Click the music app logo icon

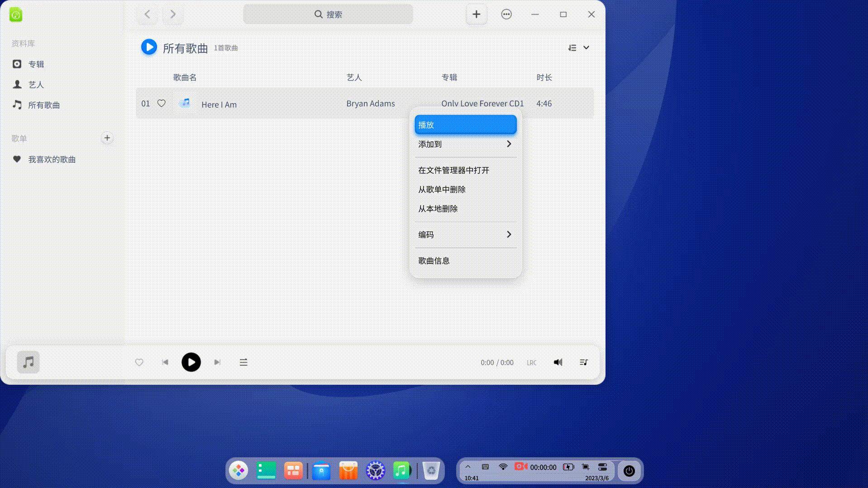pos(16,14)
